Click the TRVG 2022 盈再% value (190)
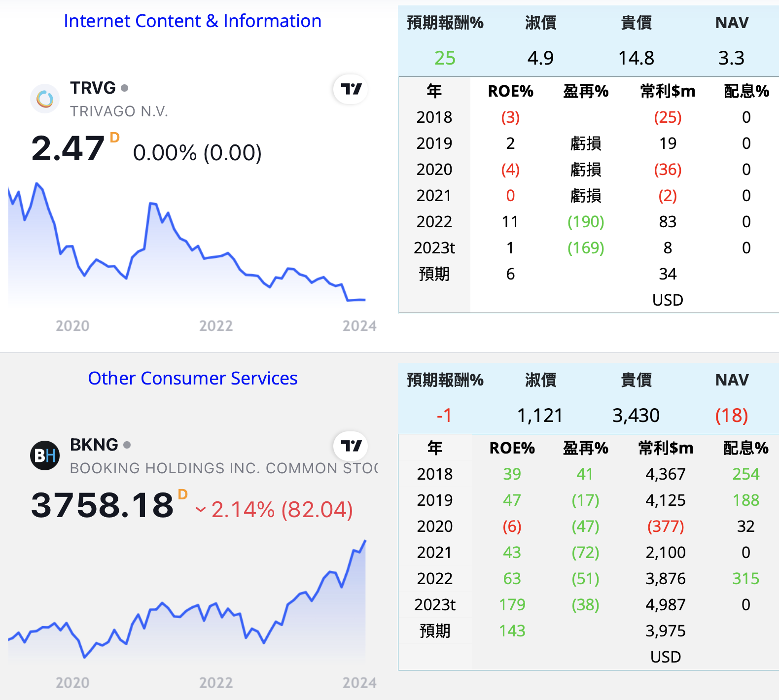This screenshot has width=779, height=700. [x=586, y=222]
